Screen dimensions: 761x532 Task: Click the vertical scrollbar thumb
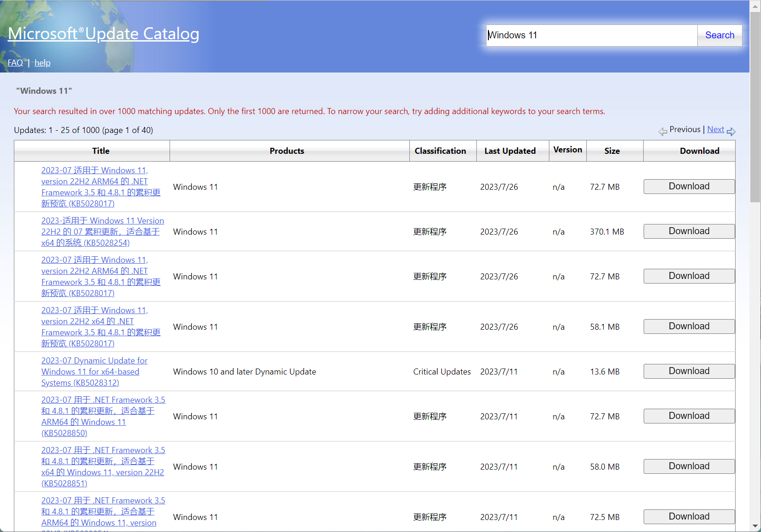coord(755,106)
